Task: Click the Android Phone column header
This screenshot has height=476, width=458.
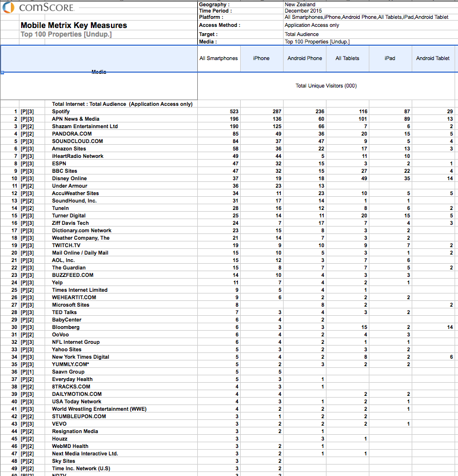Action: (305, 58)
